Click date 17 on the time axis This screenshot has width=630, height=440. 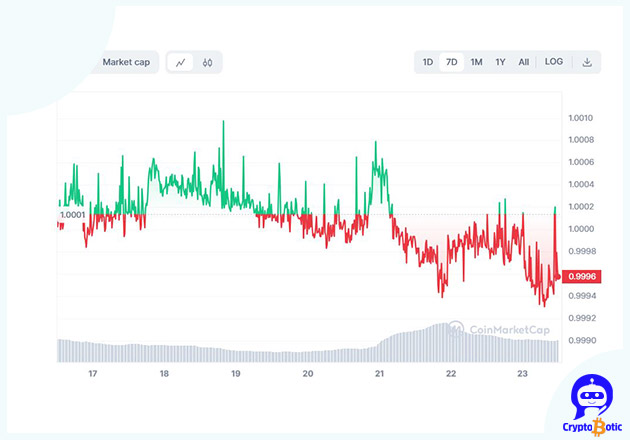(93, 374)
